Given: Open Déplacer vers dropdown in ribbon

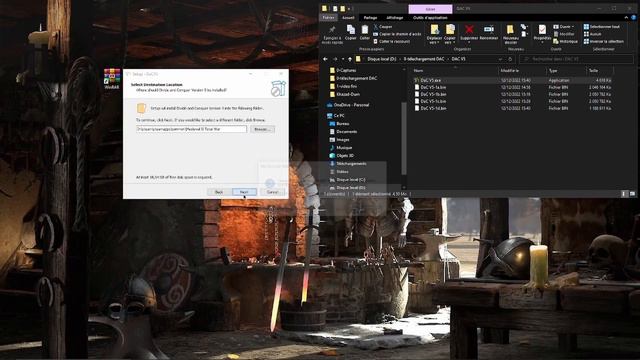Looking at the screenshot, I should pos(434,34).
